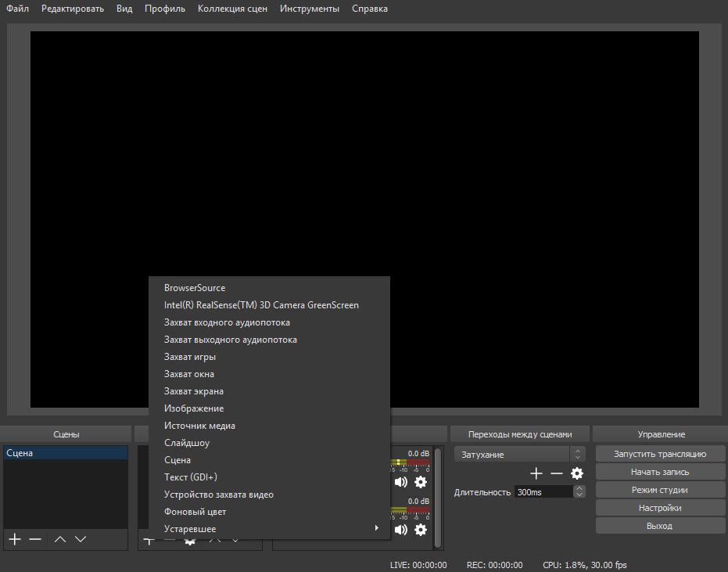
Task: Remove the selected scene with the minus icon
Action: point(35,539)
